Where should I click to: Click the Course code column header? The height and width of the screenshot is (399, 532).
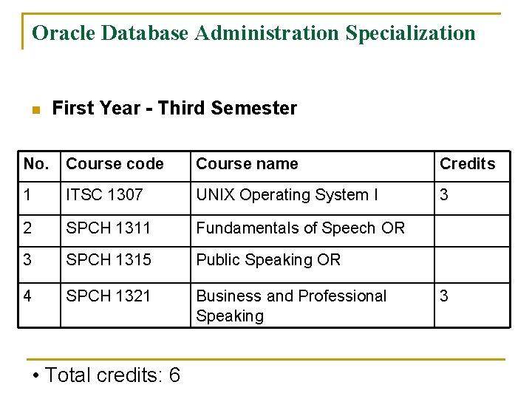[115, 164]
